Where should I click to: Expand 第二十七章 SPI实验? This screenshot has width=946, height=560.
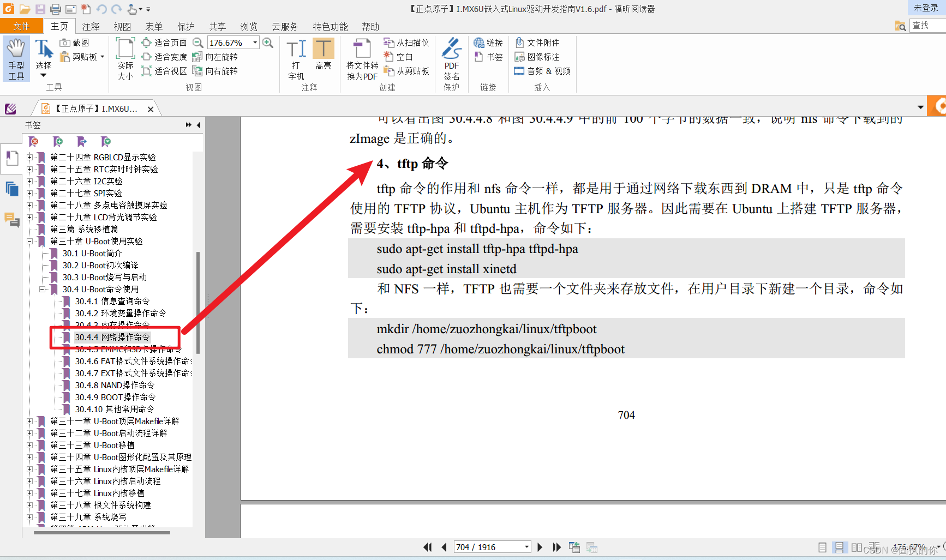[x=30, y=193]
